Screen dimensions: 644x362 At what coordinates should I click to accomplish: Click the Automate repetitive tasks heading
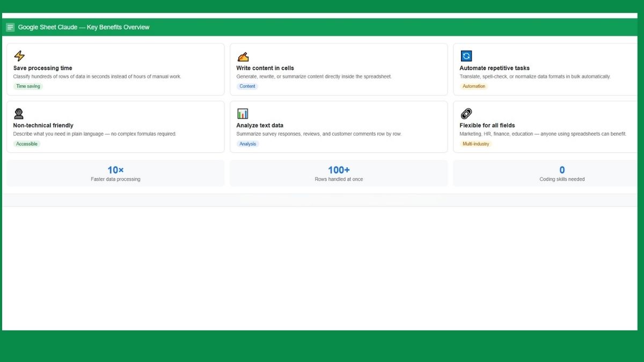point(494,68)
